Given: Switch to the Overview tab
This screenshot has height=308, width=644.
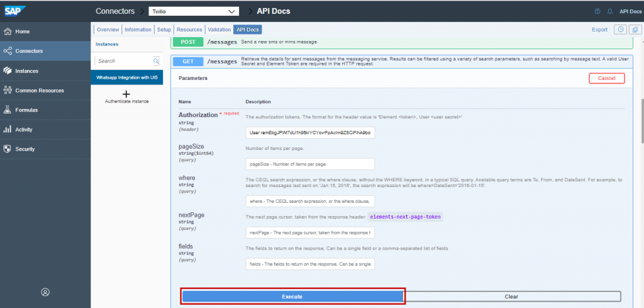Looking at the screenshot, I should pos(108,30).
